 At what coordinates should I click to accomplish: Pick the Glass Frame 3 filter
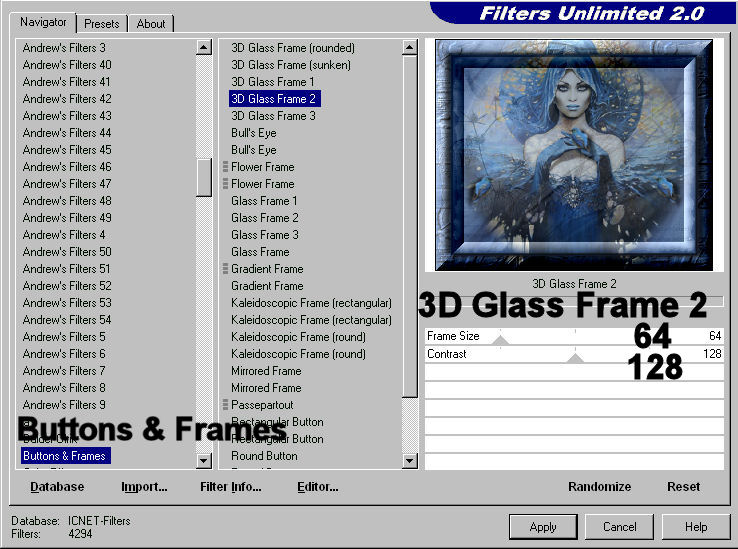pos(265,234)
